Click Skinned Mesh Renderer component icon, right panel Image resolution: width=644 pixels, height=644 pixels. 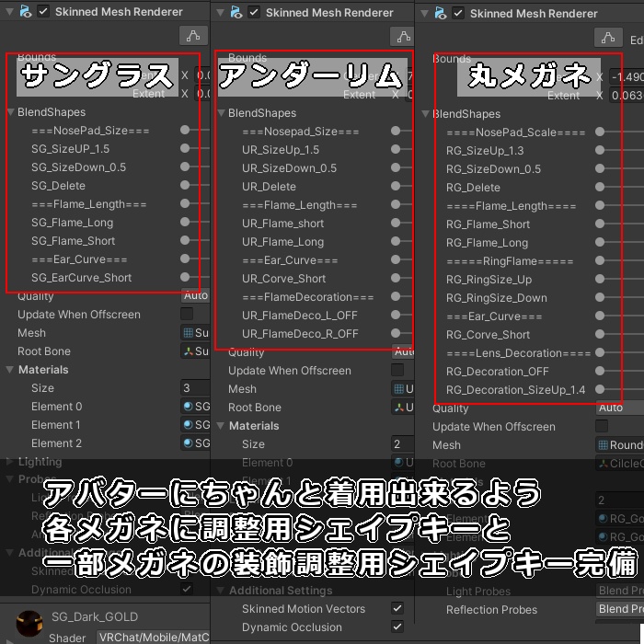(441, 13)
